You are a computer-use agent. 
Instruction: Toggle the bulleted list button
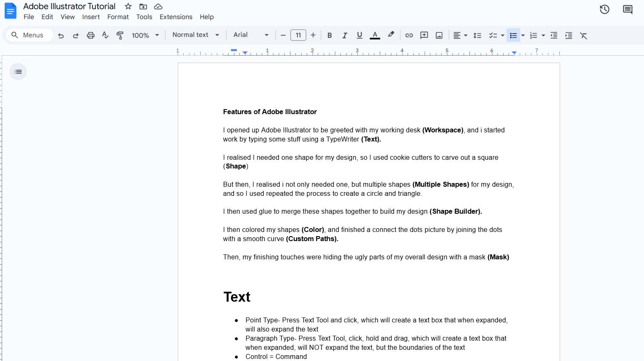coord(514,36)
